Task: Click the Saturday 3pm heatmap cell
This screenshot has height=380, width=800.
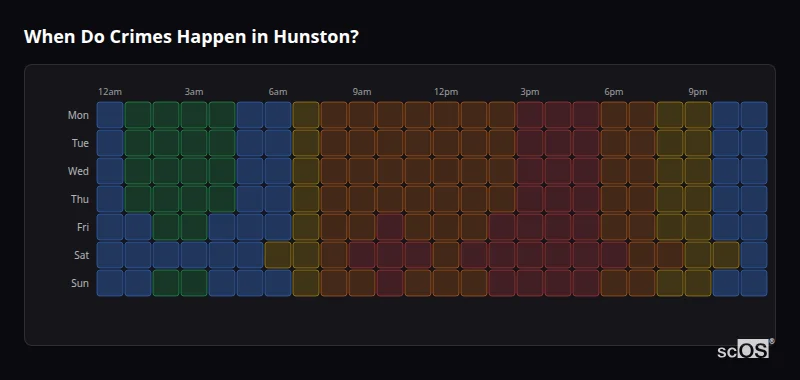Action: [x=530, y=255]
